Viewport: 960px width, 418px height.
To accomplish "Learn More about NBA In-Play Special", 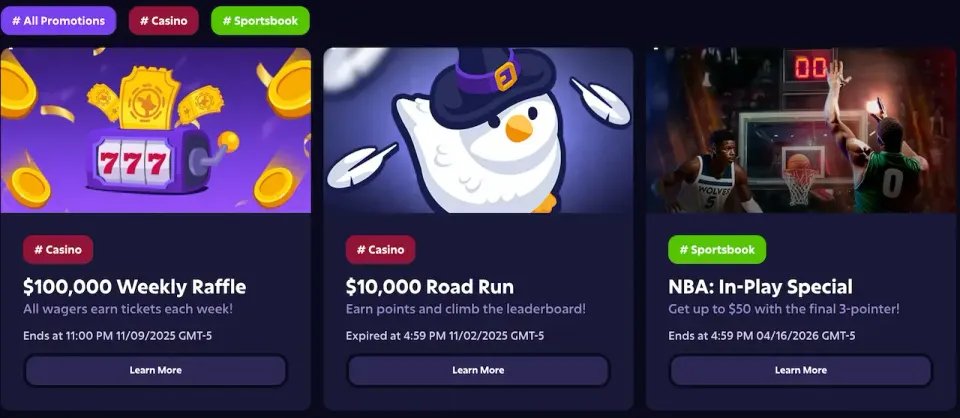I will [801, 370].
